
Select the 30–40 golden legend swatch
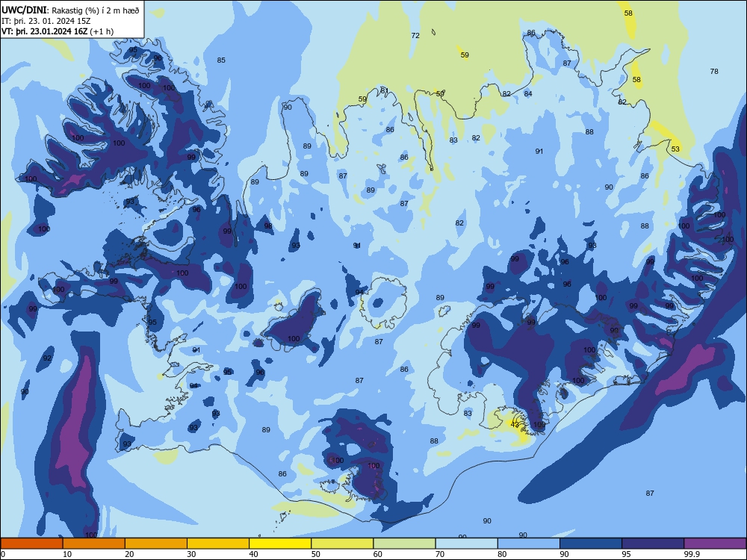tap(218, 544)
